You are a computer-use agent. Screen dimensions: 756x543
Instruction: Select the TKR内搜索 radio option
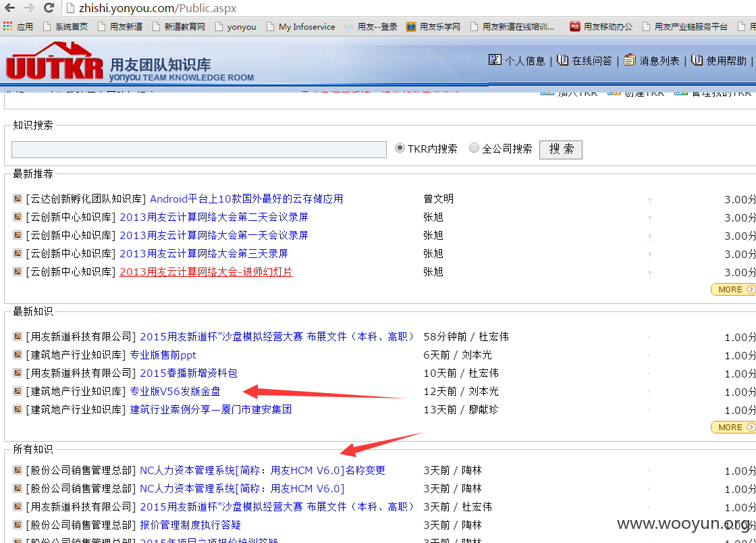tap(400, 147)
